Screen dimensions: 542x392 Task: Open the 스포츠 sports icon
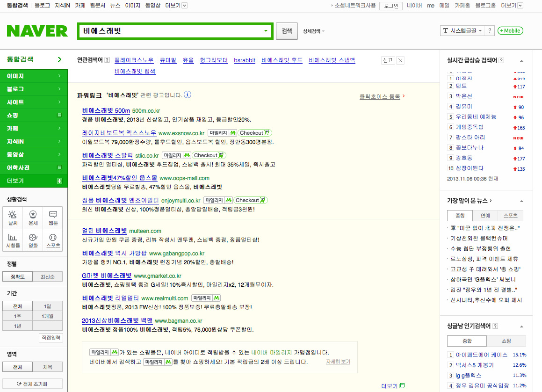click(x=53, y=240)
